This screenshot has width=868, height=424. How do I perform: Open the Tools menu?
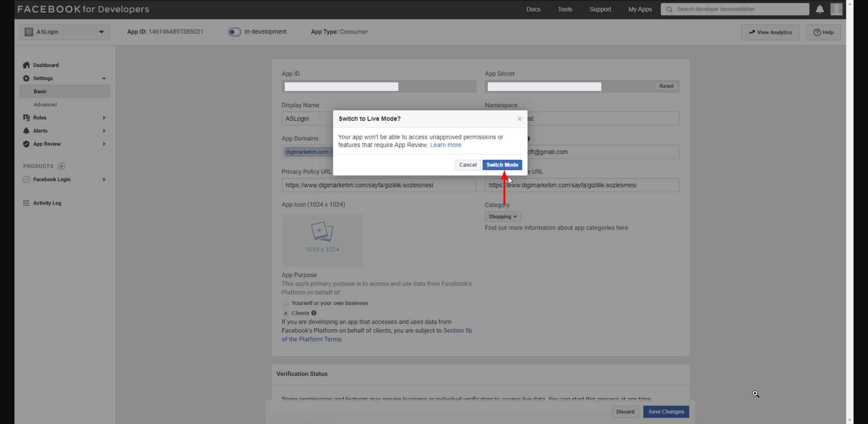pos(565,9)
